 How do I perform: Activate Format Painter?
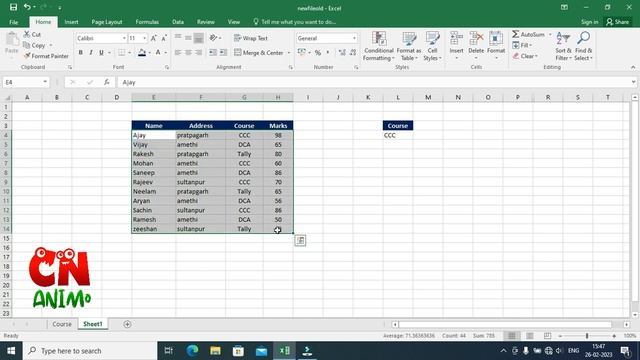46,56
